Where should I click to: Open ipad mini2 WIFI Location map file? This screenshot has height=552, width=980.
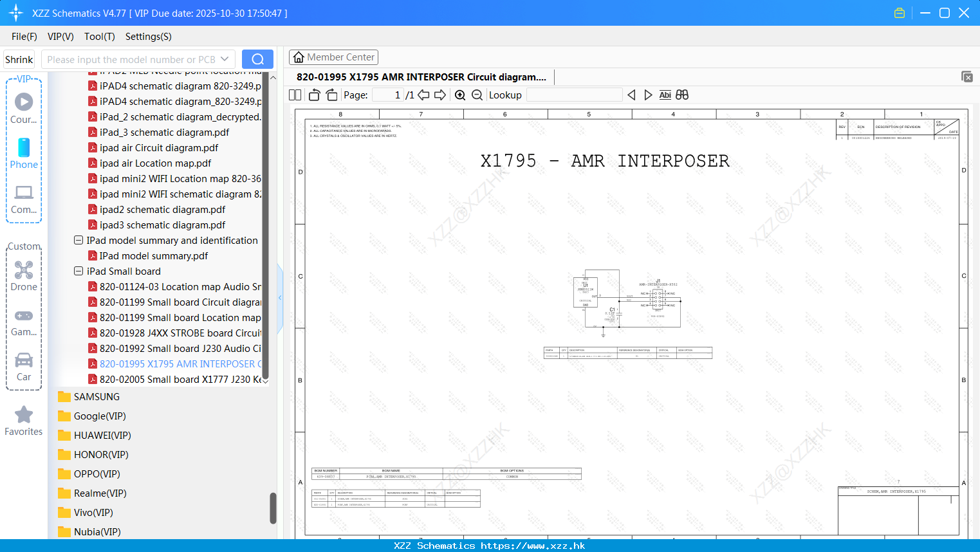[174, 178]
